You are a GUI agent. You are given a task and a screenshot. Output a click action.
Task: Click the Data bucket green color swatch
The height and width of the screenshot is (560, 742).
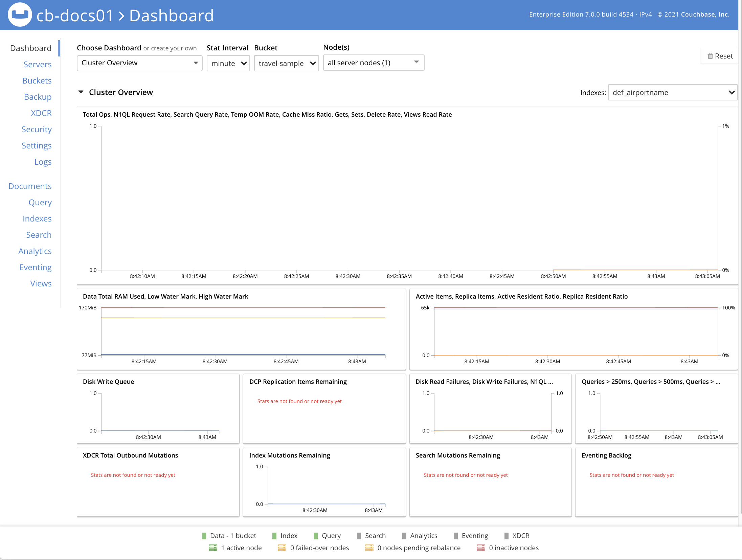tap(204, 535)
